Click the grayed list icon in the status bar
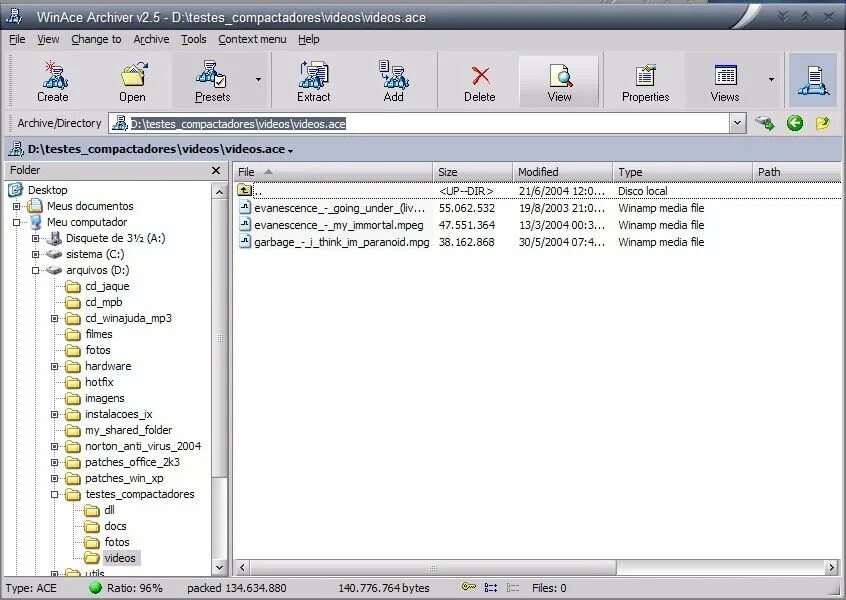Viewport: 846px width, 600px height. point(513,588)
